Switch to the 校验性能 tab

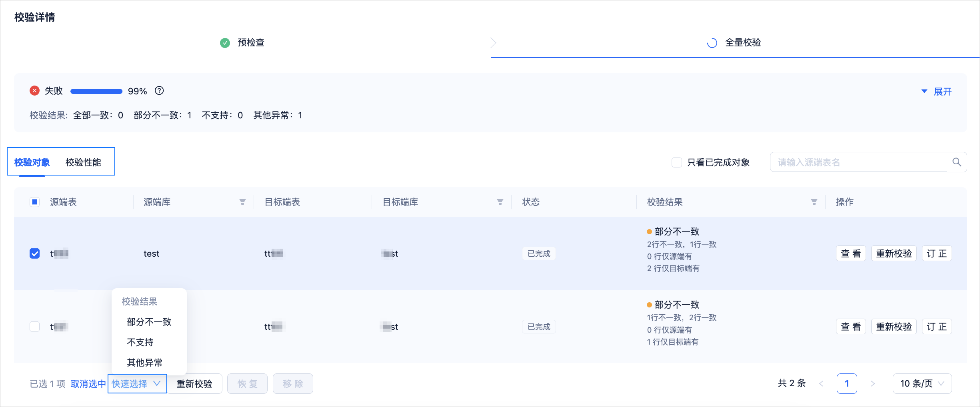click(x=83, y=162)
